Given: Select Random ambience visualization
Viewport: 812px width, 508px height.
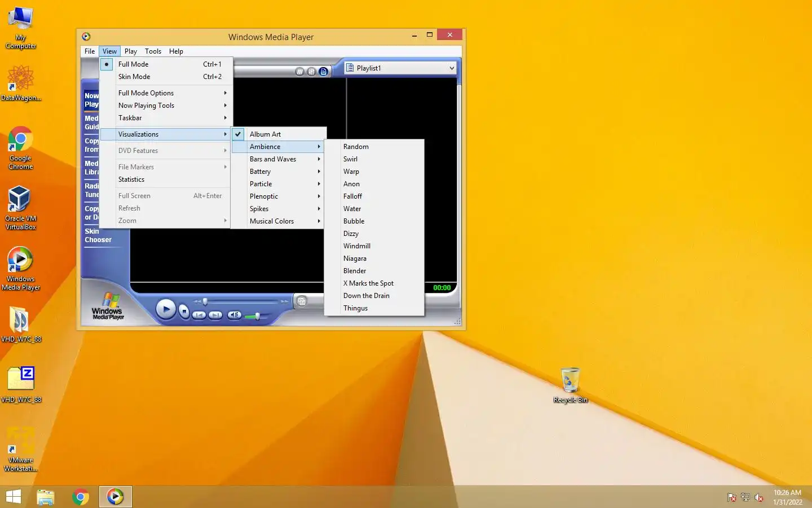Looking at the screenshot, I should click(374, 147).
